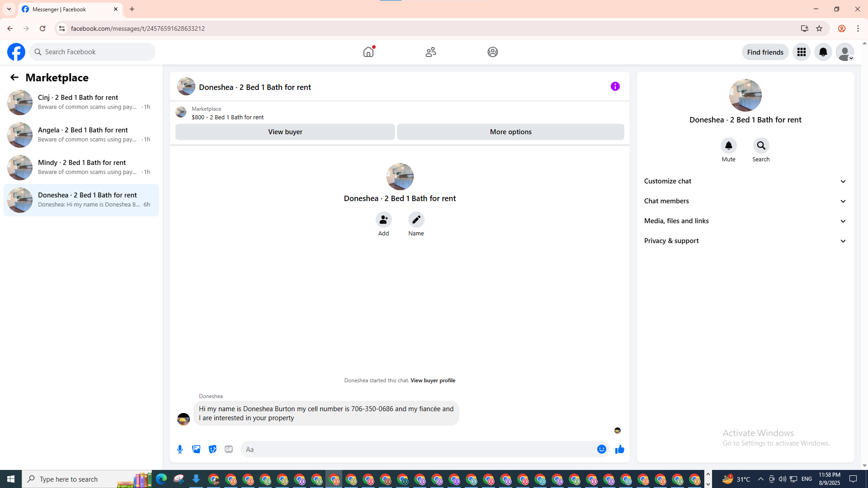The height and width of the screenshot is (488, 868).
Task: Open the Friends tab
Action: [430, 52]
